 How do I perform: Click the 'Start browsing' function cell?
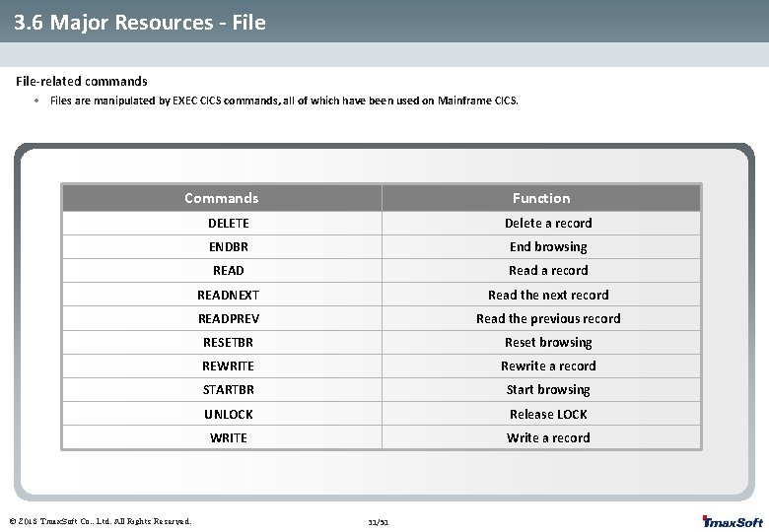541,390
